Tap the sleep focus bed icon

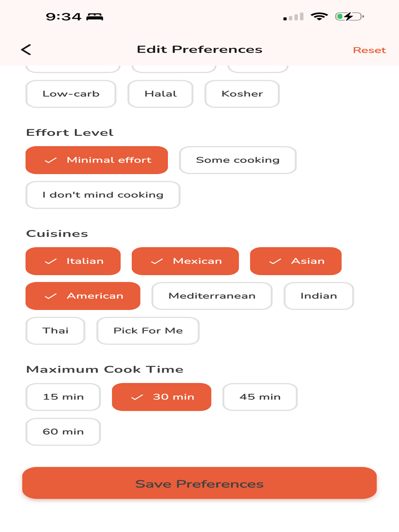pos(95,17)
